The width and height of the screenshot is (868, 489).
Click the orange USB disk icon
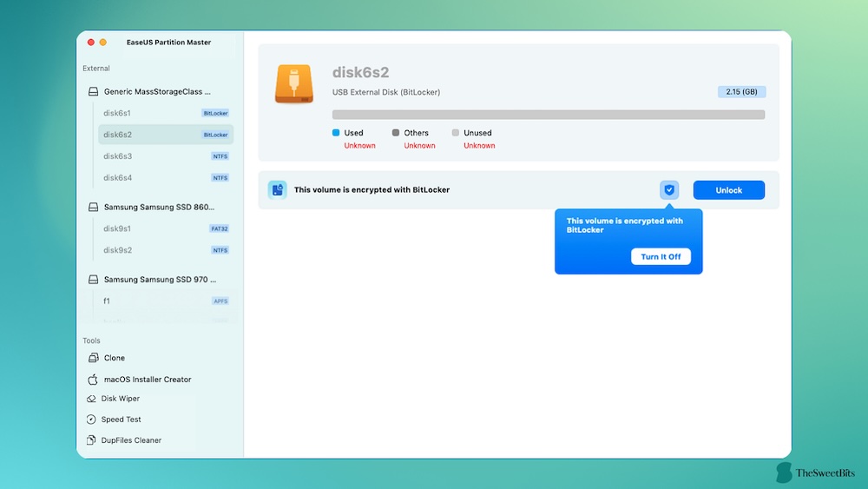pos(294,83)
